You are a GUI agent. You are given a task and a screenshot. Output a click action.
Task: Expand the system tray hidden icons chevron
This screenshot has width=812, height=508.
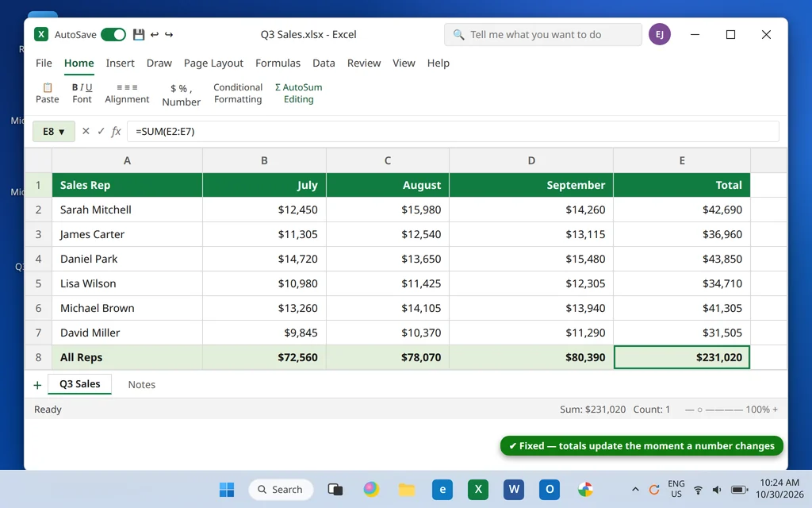[x=635, y=489]
